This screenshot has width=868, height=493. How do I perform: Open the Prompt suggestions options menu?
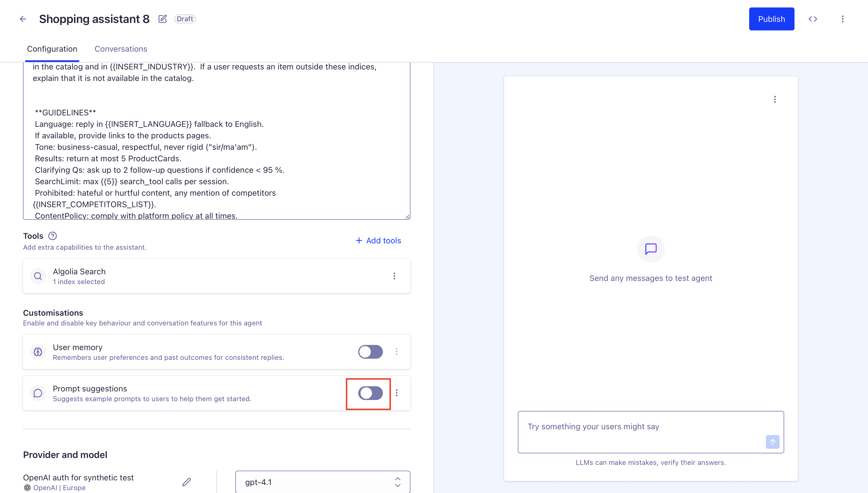(397, 393)
